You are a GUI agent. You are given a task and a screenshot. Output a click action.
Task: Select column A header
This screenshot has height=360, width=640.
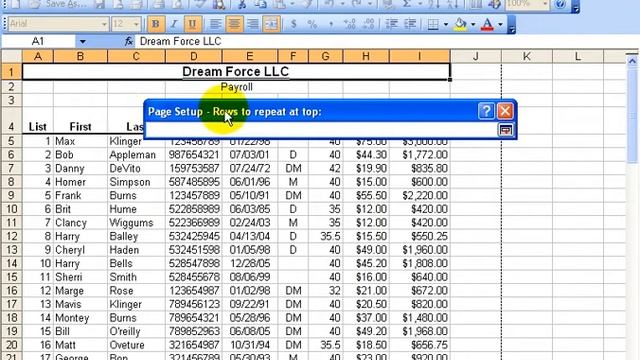click(38, 56)
